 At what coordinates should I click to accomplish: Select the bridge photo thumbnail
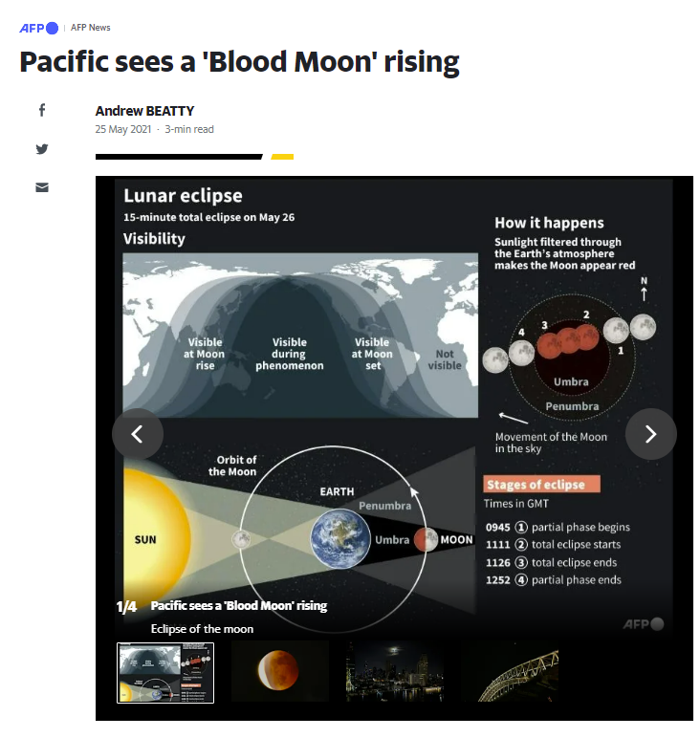(510, 672)
